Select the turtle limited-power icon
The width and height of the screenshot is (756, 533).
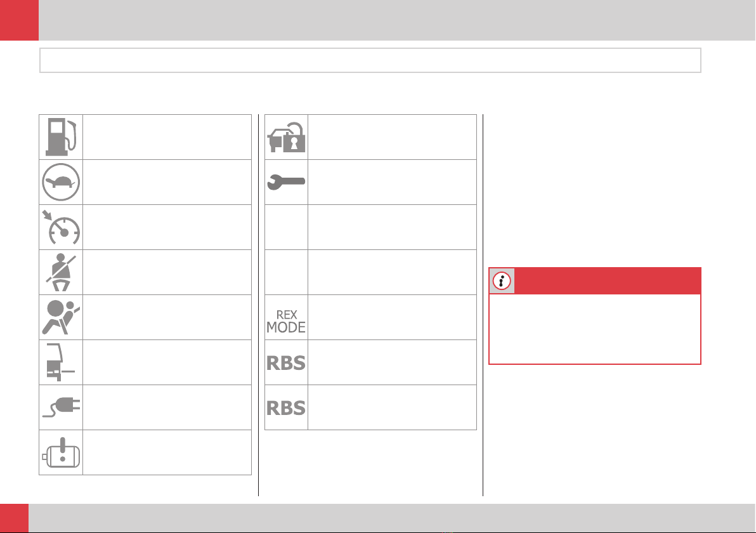tap(61, 182)
